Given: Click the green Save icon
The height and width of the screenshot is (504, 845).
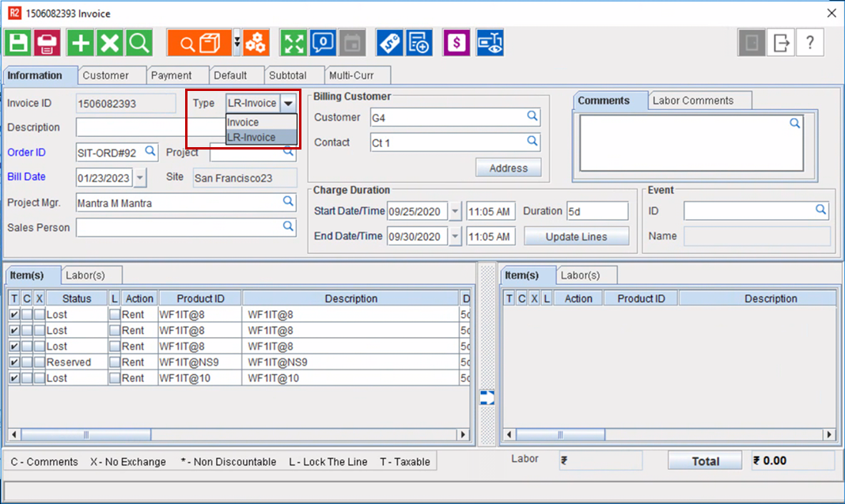Looking at the screenshot, I should coord(18,43).
